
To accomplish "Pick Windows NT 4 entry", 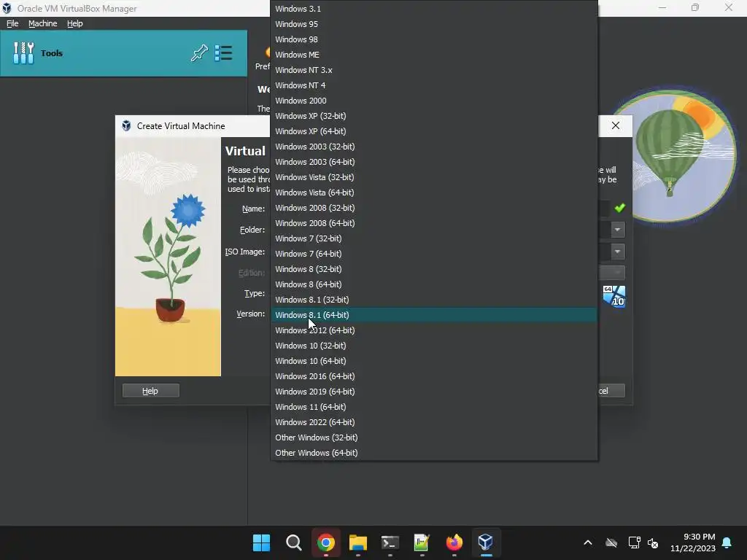I will (x=434, y=85).
